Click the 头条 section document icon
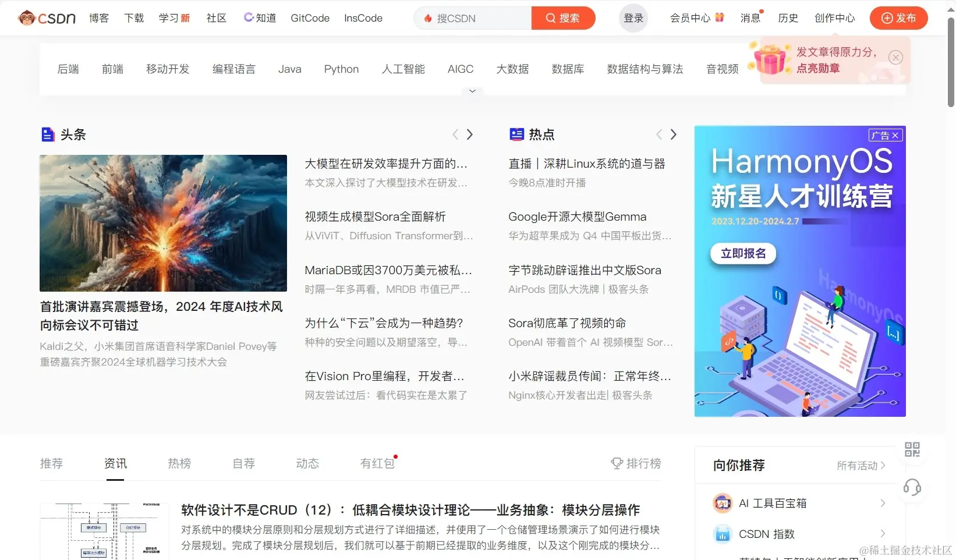Screen dimensions: 956x560 tap(48, 134)
